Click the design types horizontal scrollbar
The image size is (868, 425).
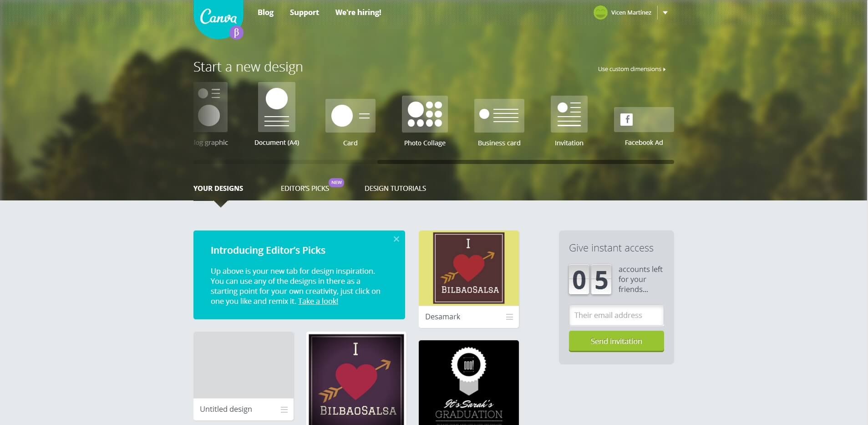coord(525,162)
